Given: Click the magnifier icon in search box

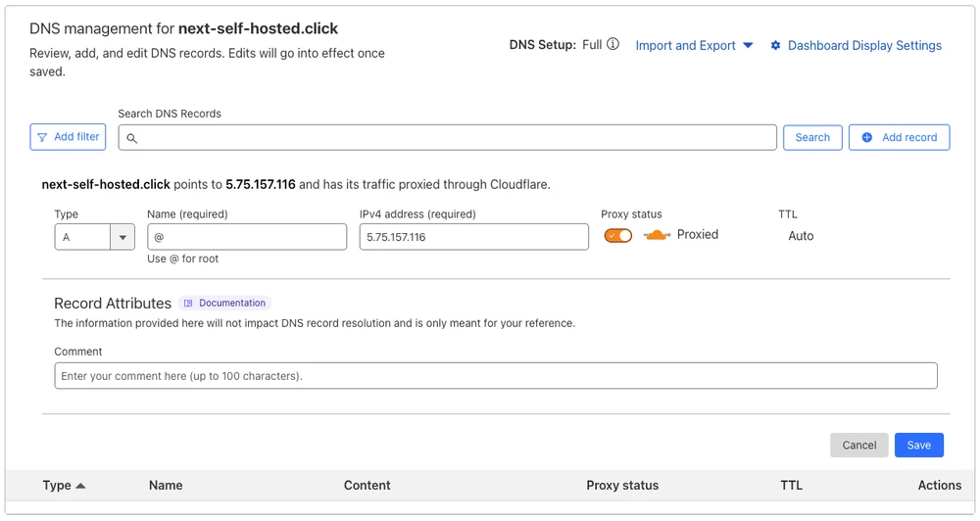Looking at the screenshot, I should coord(131,138).
